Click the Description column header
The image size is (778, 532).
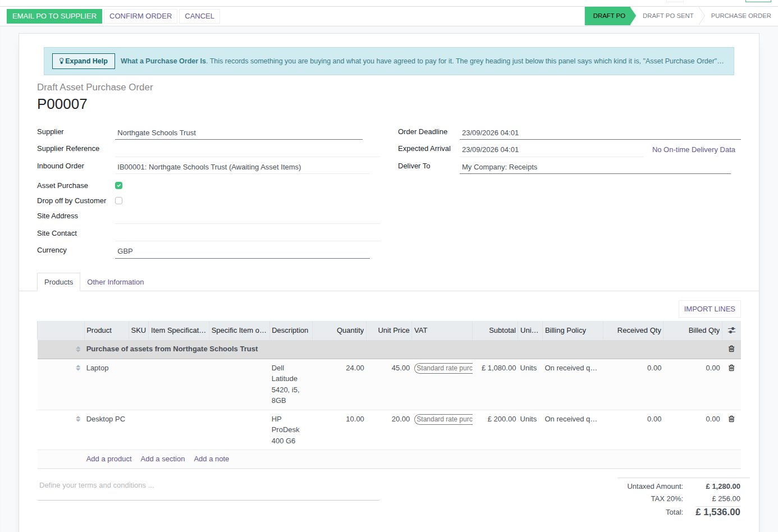coord(291,331)
